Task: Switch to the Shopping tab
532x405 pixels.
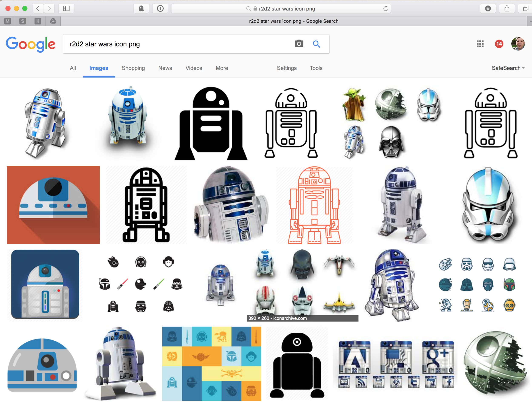Action: pyautogui.click(x=133, y=68)
